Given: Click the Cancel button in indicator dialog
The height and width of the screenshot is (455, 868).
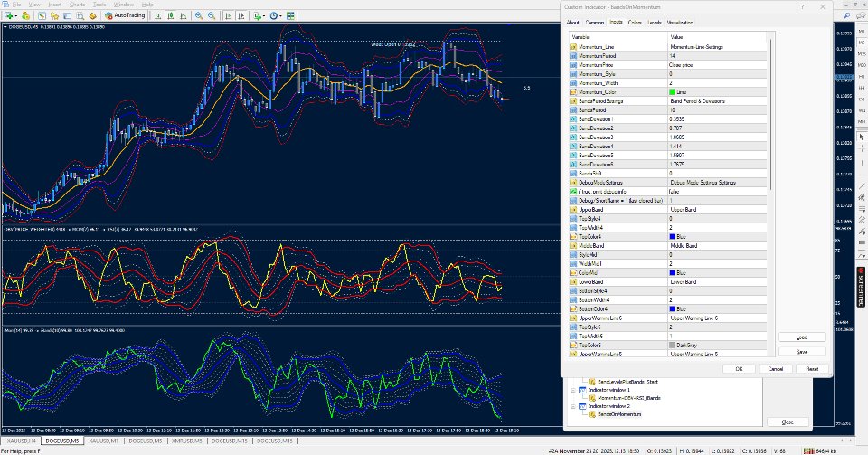Looking at the screenshot, I should point(775,369).
